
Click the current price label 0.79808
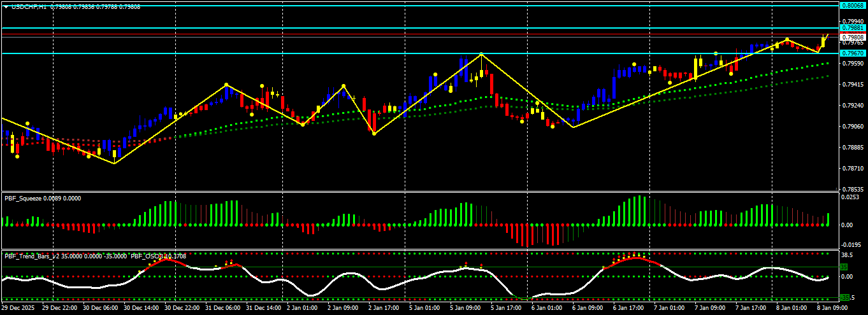(853, 38)
